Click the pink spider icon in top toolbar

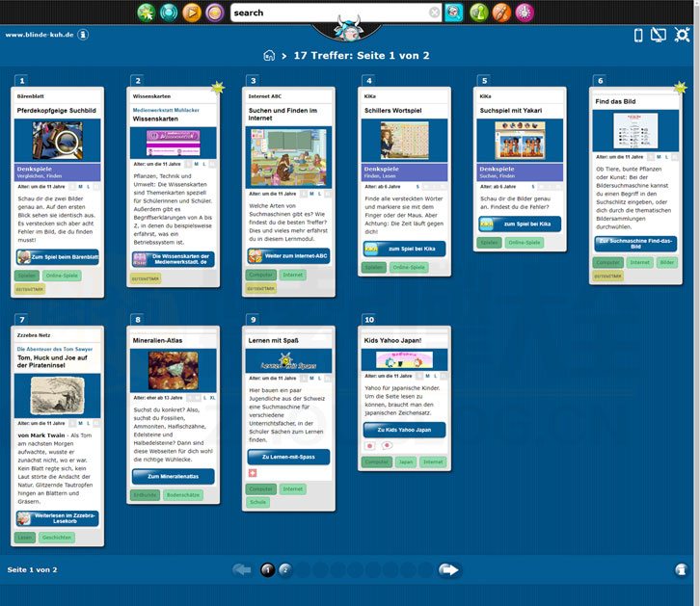coord(525,13)
